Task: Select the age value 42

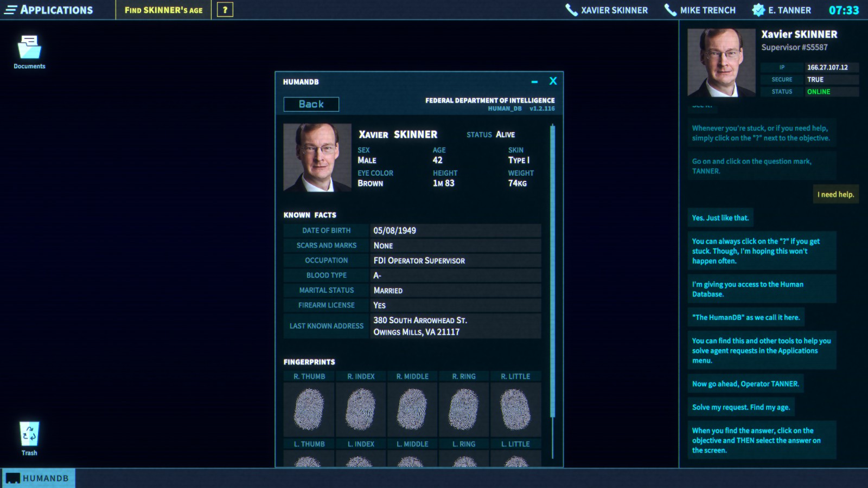Action: tap(438, 160)
